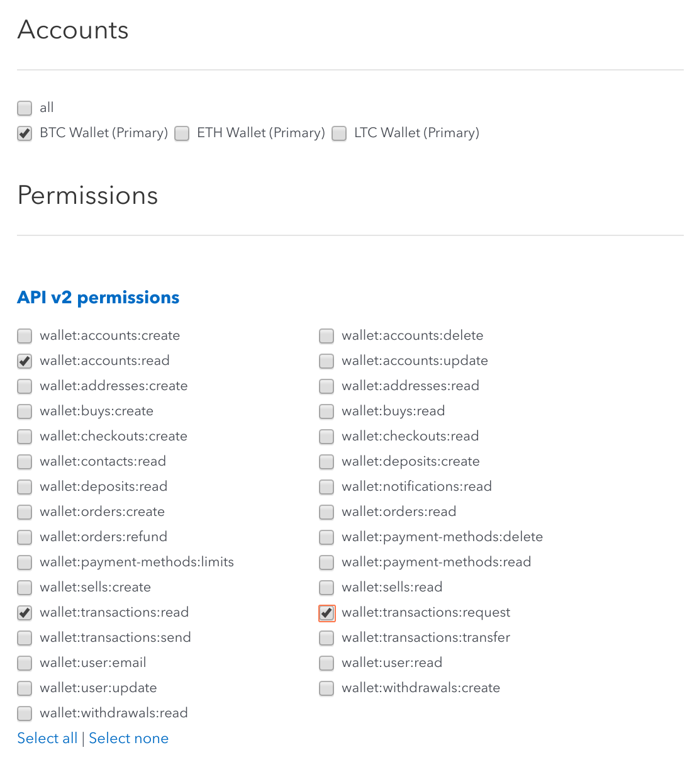Uncheck wallet:transactions:request permission
This screenshot has height=784, width=697.
click(x=326, y=613)
